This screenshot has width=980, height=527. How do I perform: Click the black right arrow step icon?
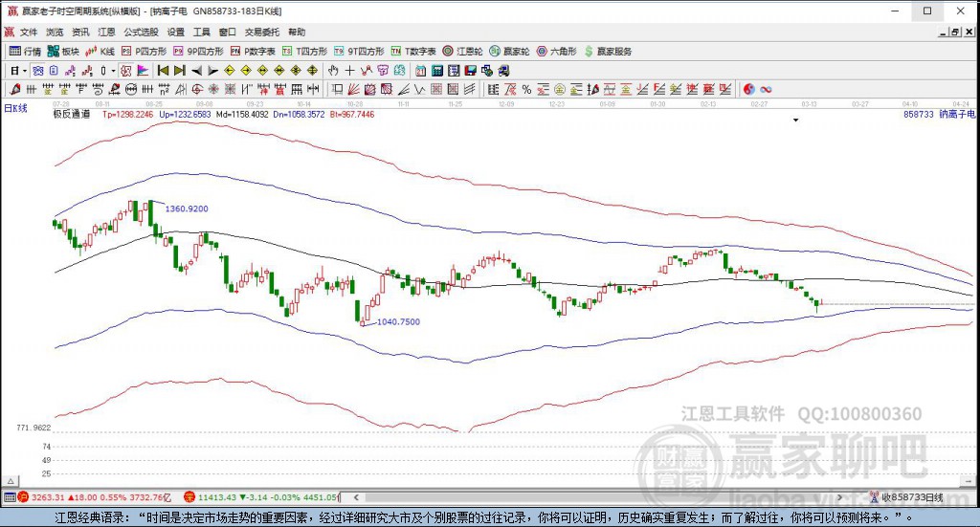pos(213,71)
